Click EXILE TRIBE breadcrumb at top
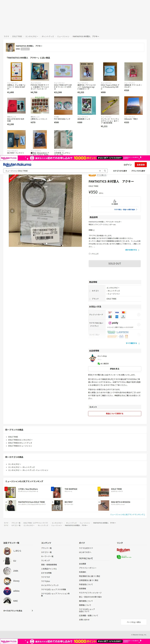The image size is (150, 644). (17, 36)
